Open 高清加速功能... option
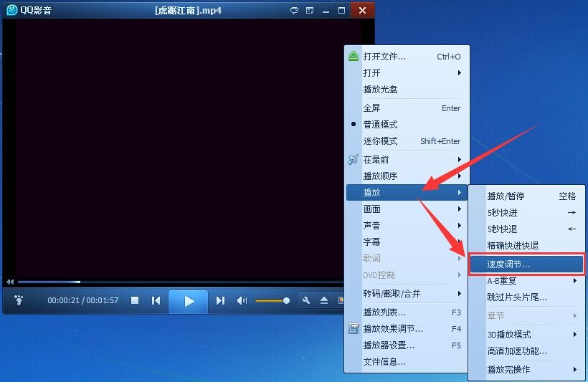 (526, 351)
